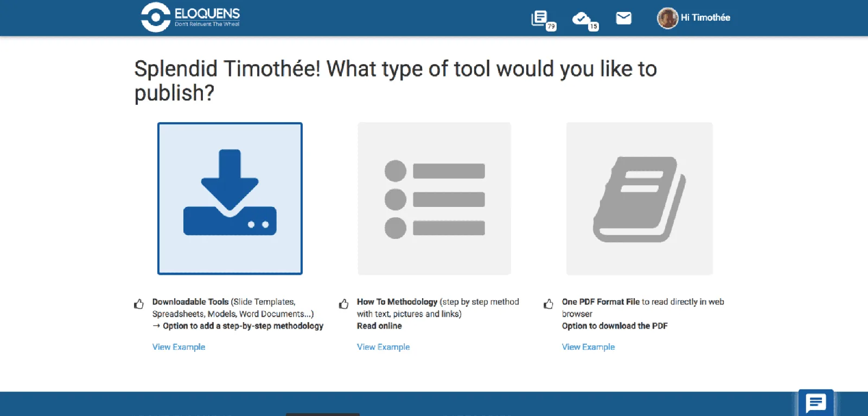Click thumbs-up icon beside One PDF Format File
This screenshot has height=416, width=868.
548,304
